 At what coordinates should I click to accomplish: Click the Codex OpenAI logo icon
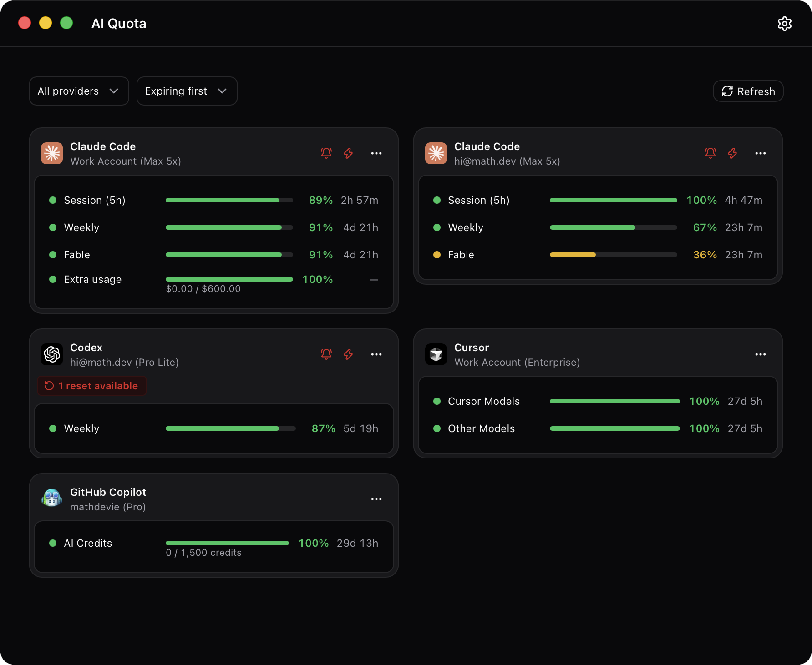coord(52,354)
